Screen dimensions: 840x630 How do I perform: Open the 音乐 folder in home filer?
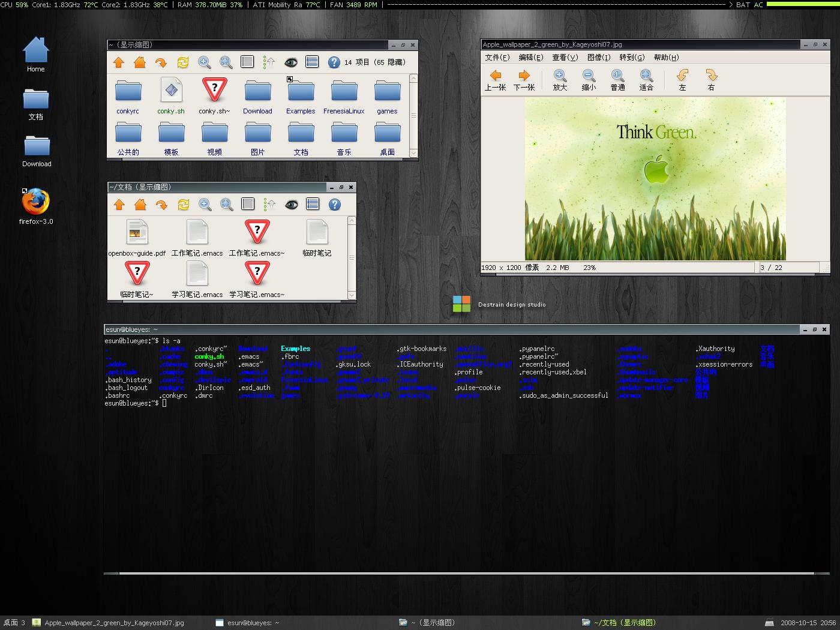[x=344, y=138]
